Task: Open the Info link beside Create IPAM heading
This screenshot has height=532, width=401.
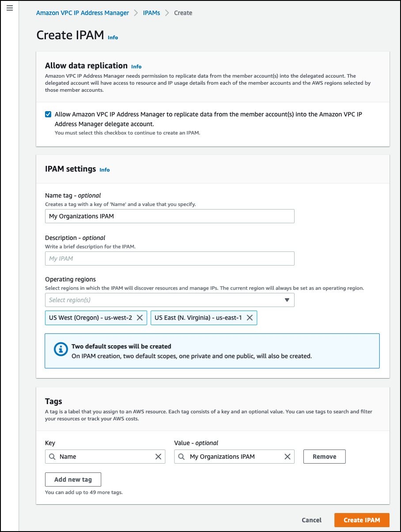Action: point(113,37)
